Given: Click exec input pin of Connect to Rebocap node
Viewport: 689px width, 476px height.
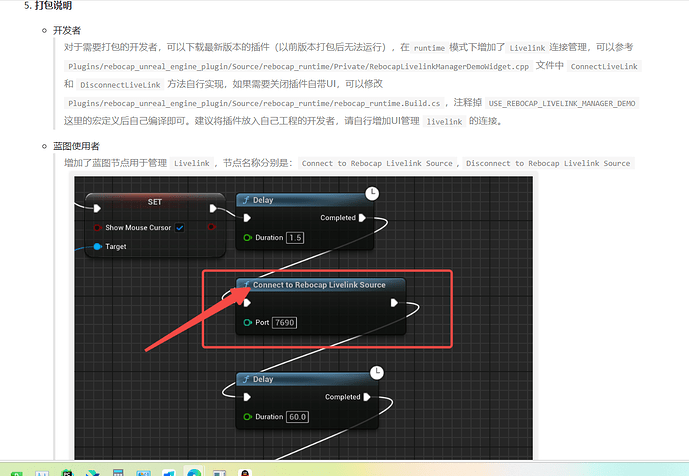Looking at the screenshot, I should click(x=247, y=302).
